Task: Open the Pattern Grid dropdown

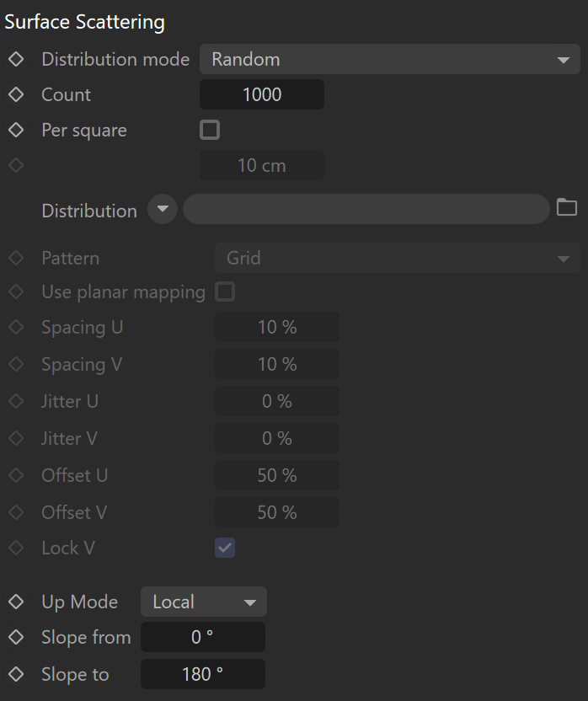Action: pyautogui.click(x=398, y=258)
